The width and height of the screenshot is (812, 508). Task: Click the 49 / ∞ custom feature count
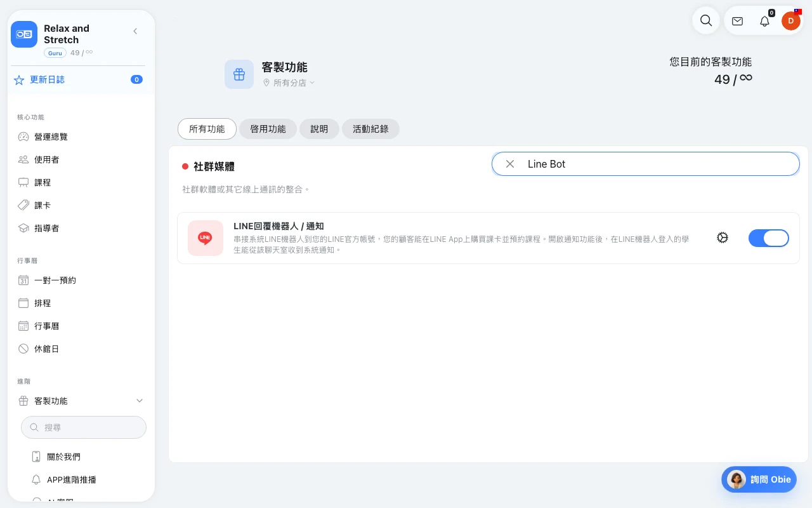pyautogui.click(x=733, y=79)
